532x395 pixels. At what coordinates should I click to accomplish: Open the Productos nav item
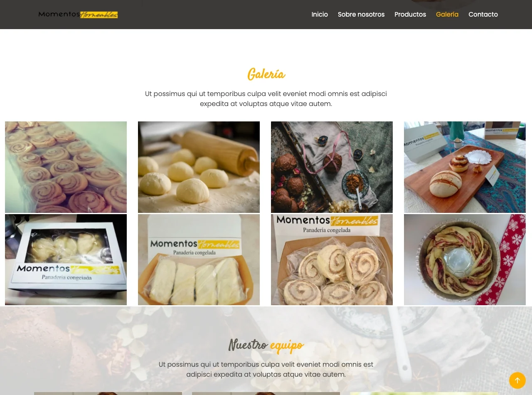410,15
